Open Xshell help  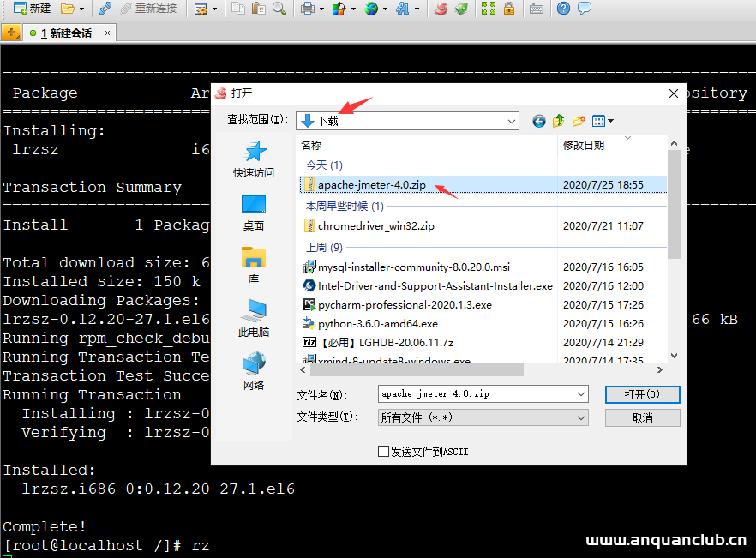point(564,10)
